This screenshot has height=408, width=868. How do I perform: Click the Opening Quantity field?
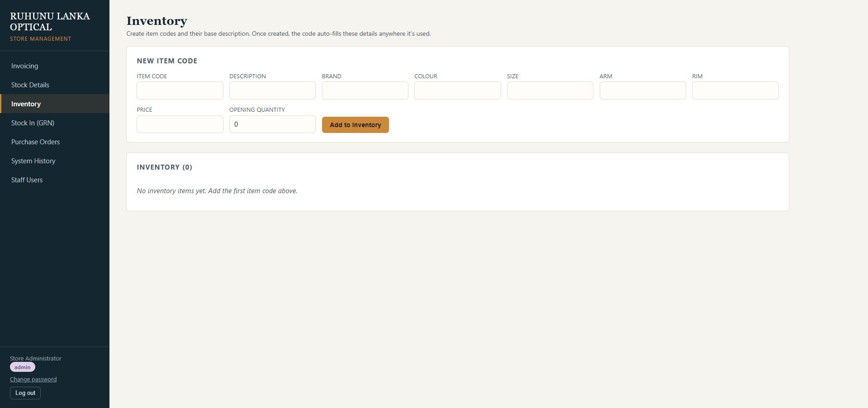(272, 124)
